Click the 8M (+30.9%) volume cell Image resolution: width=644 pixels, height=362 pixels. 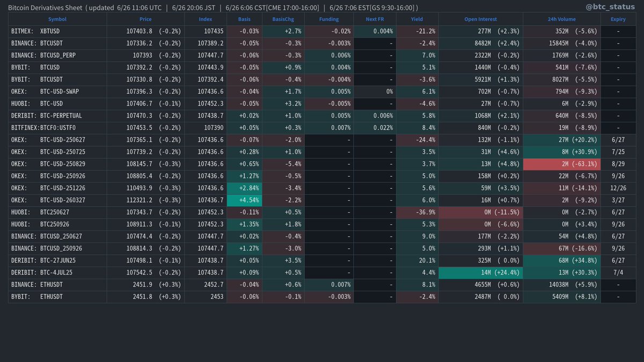tap(562, 152)
